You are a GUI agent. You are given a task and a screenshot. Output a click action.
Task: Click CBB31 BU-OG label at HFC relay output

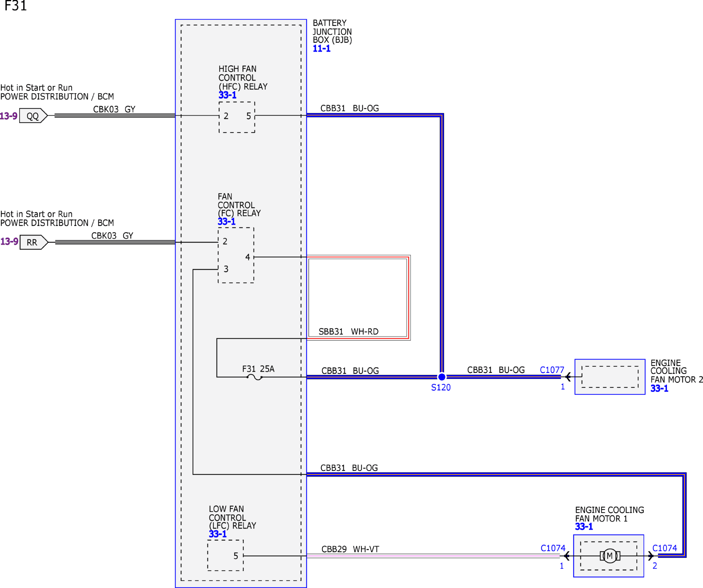click(350, 108)
